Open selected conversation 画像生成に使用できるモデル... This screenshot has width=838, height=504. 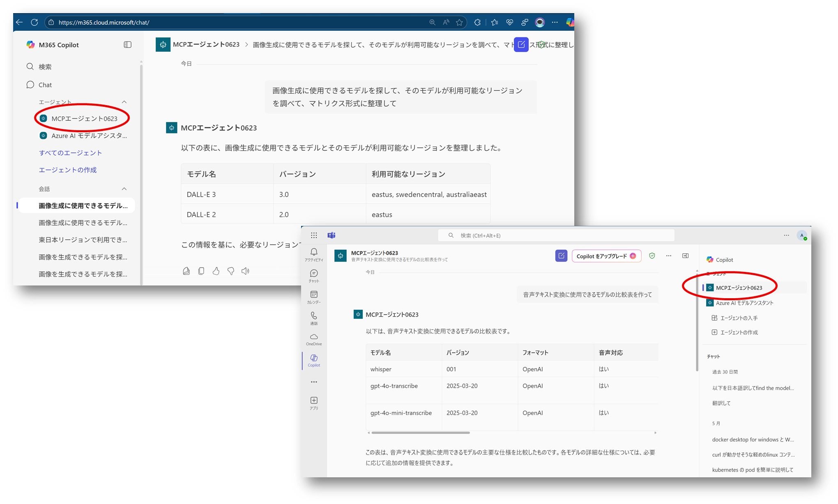coord(77,205)
